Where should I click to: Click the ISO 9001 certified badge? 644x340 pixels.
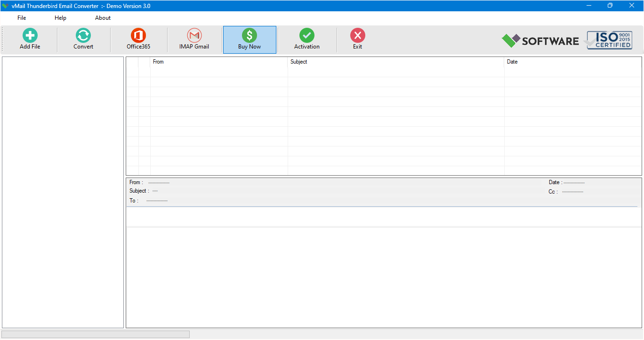608,40
